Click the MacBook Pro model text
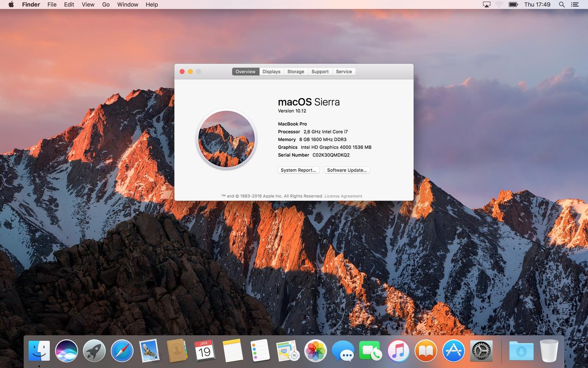This screenshot has width=588, height=368. click(293, 124)
